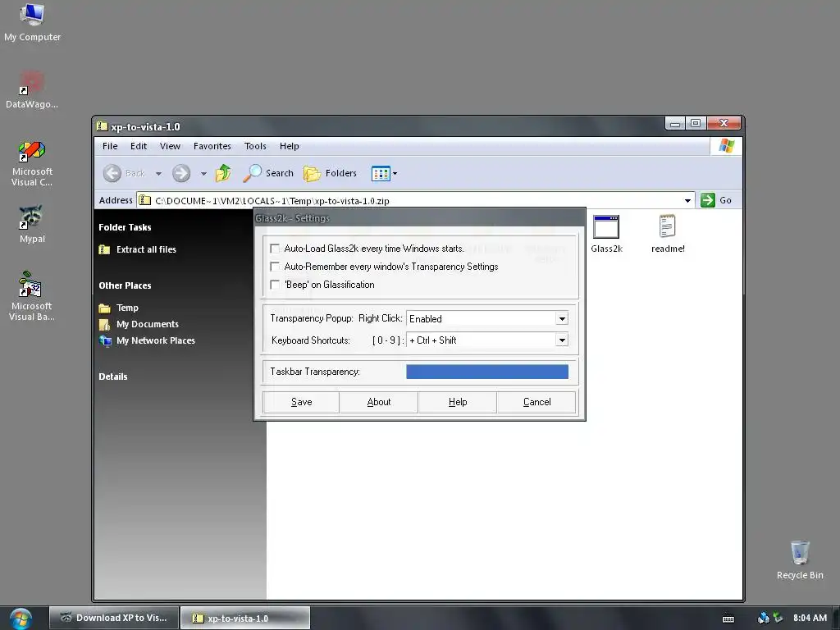840x630 pixels.
Task: Open the address bar dropdown arrow
Action: 687,201
